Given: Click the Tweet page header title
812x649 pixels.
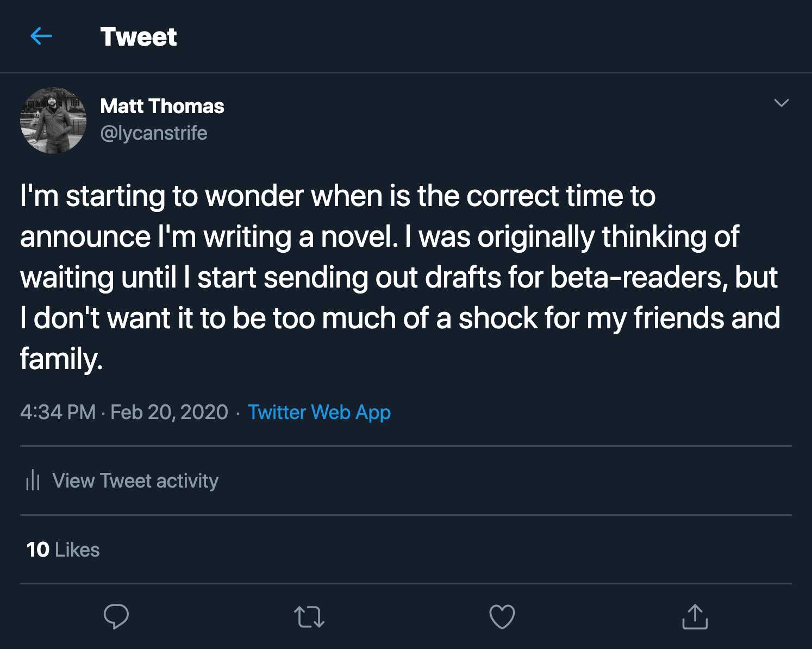Looking at the screenshot, I should click(139, 37).
